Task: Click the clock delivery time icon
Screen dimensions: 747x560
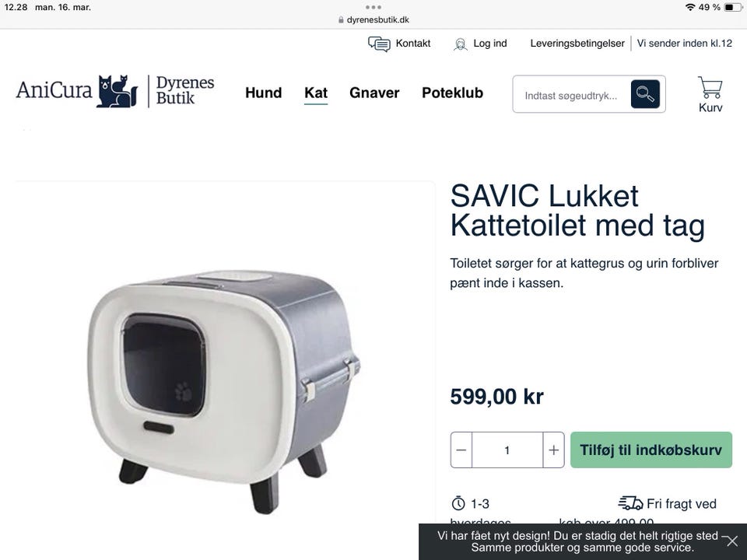Action: click(x=458, y=503)
